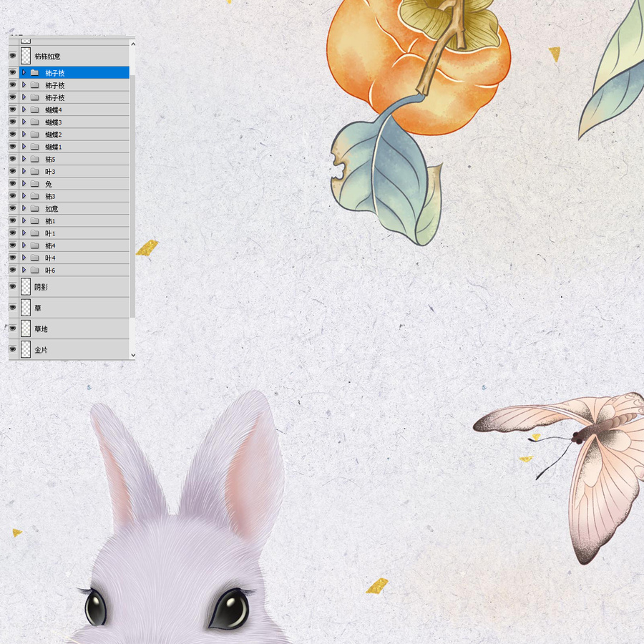Screen dimensions: 644x644
Task: Expand the 柿1 group arrow
Action: pyautogui.click(x=24, y=220)
